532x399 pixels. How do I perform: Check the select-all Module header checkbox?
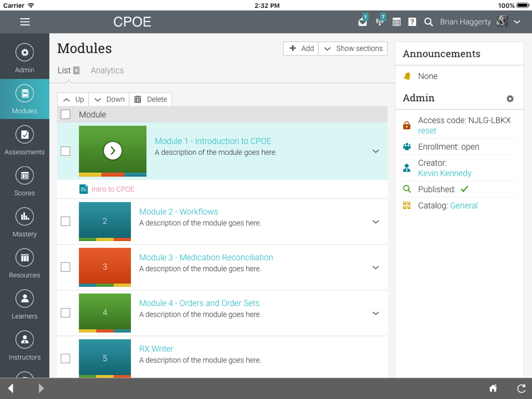65,114
